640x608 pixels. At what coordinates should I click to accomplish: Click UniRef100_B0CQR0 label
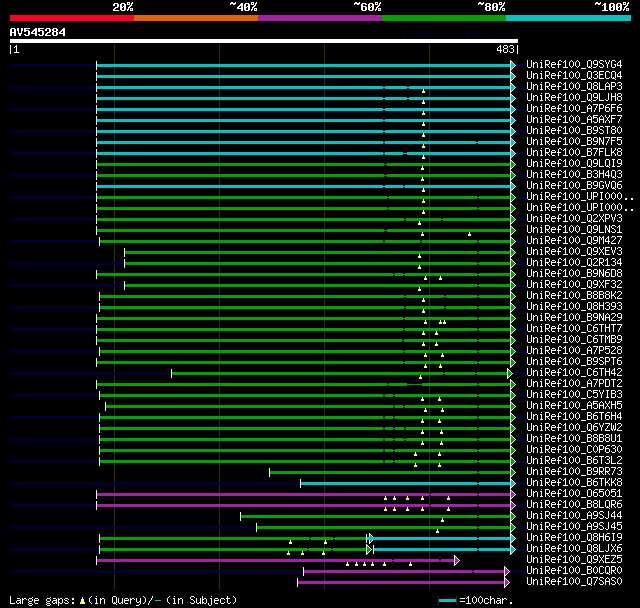click(574, 571)
